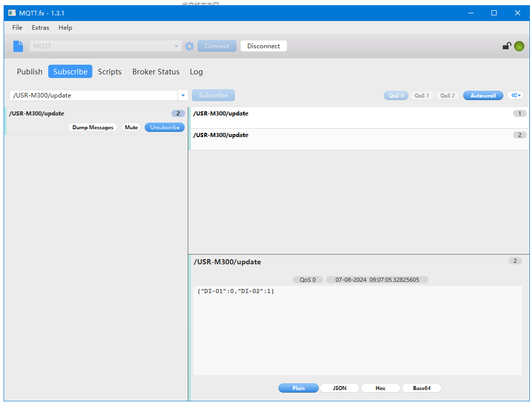The width and height of the screenshot is (532, 407).
Task: Open the subscribe settings gears menu
Action: click(515, 95)
